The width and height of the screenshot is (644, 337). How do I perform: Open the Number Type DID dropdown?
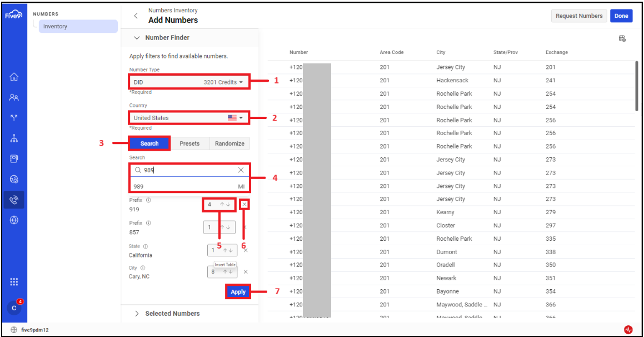click(189, 82)
